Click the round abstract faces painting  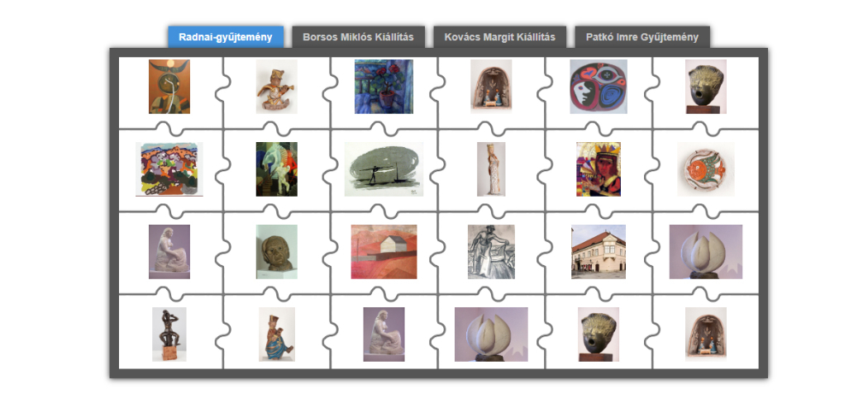tap(599, 87)
